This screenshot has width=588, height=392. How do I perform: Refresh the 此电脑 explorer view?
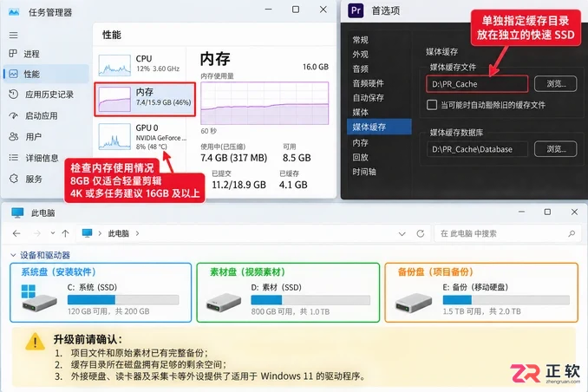(x=421, y=233)
